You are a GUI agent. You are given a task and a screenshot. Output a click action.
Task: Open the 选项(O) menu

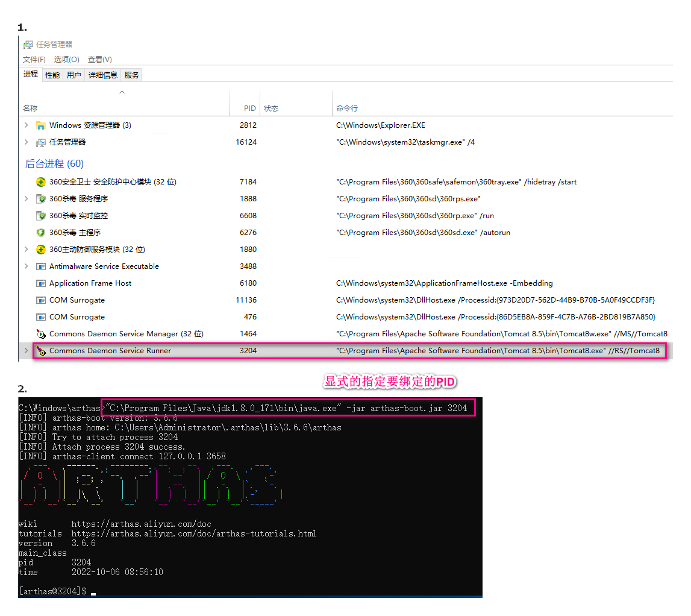point(66,60)
